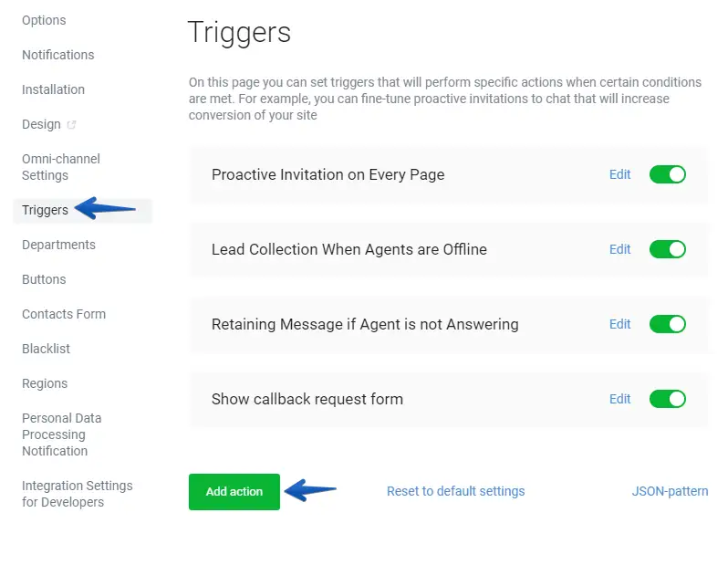Disable Lead Collection When Agents are Offline
The height and width of the screenshot is (565, 728).
(x=667, y=249)
